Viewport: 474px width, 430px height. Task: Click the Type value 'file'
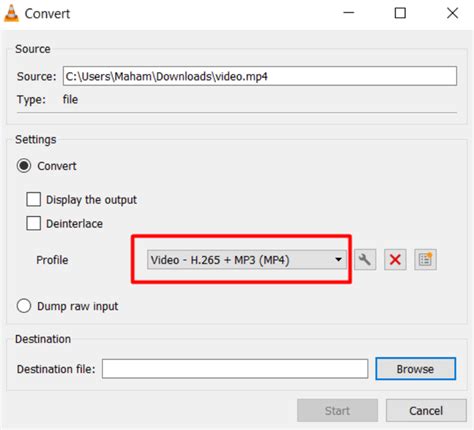click(x=70, y=99)
